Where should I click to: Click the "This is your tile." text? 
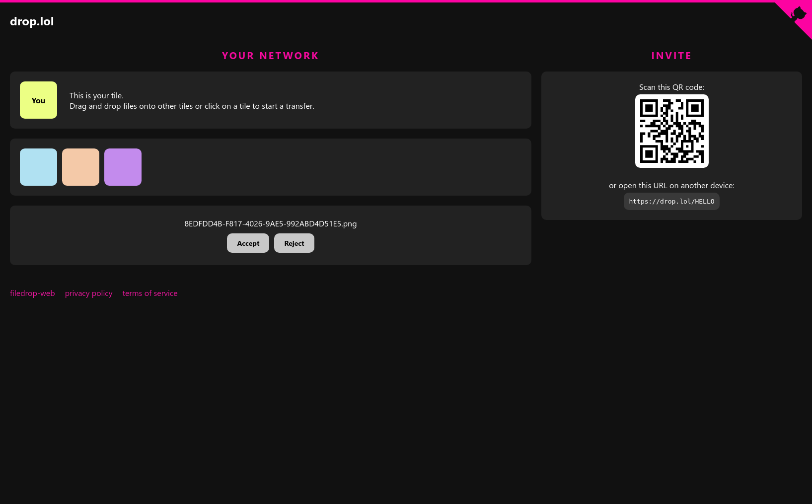(96, 96)
